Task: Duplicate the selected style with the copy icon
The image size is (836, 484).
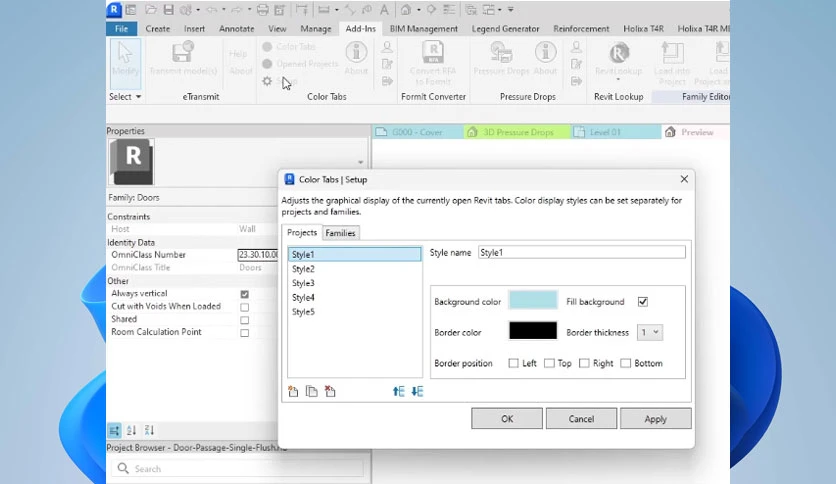Action: 311,391
